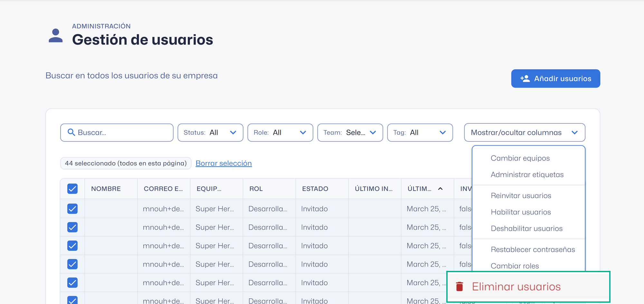Click the magnifier icon in the Buscar field
Viewport: 644px width, 304px height.
71,132
